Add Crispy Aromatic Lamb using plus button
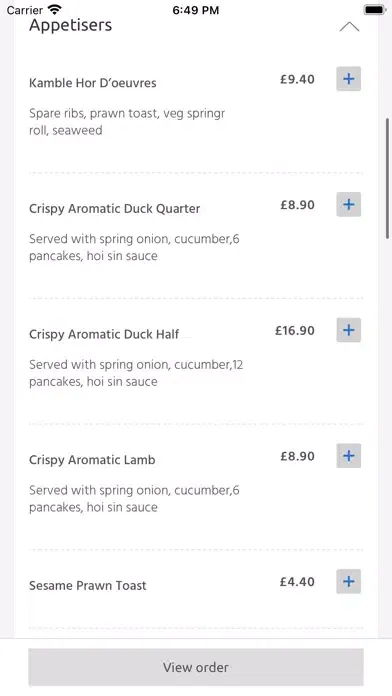The width and height of the screenshot is (392, 696). (x=348, y=456)
